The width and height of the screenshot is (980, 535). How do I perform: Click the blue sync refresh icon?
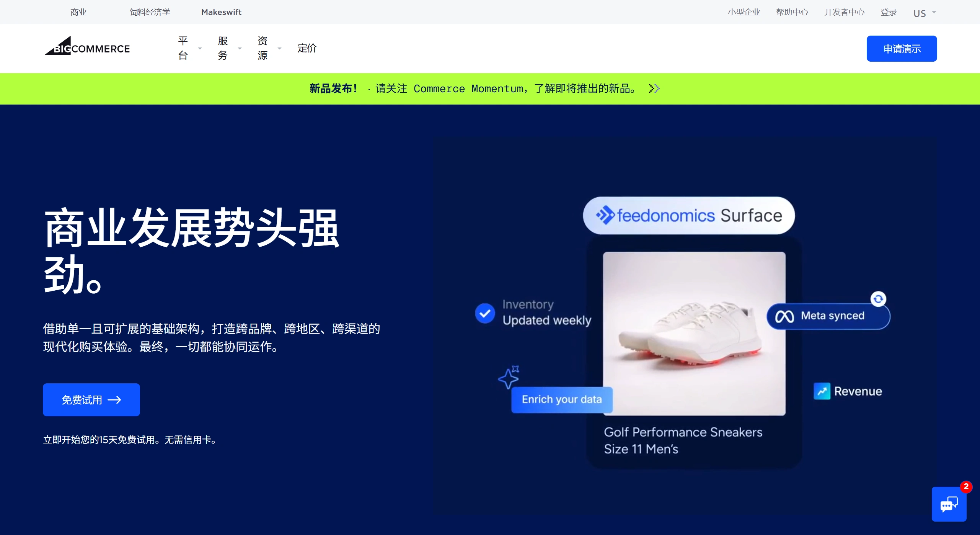tap(878, 299)
